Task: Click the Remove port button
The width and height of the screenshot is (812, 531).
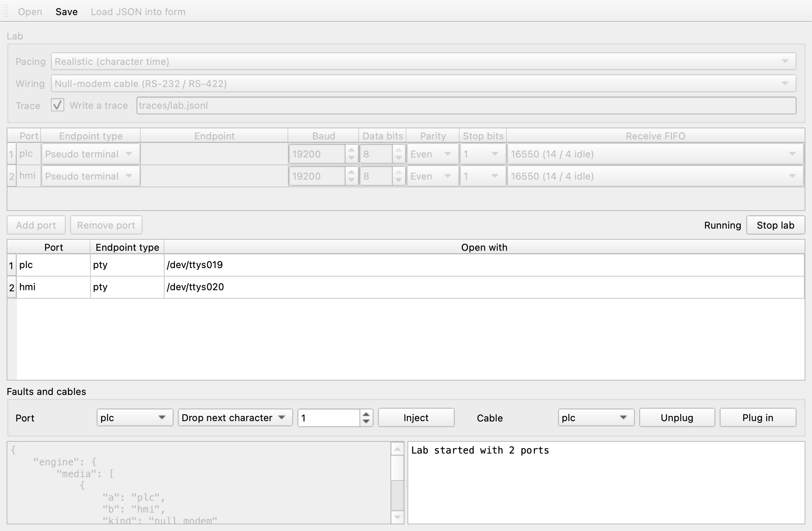Action: click(x=106, y=225)
